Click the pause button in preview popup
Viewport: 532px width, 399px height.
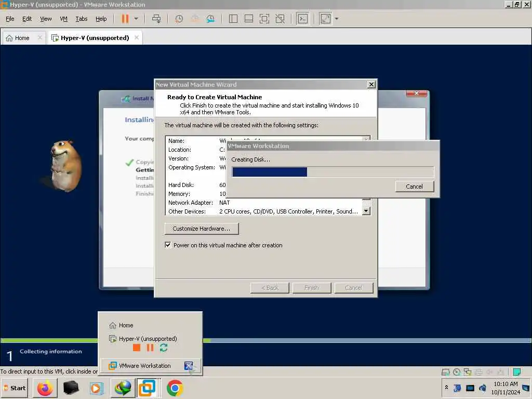tap(150, 348)
